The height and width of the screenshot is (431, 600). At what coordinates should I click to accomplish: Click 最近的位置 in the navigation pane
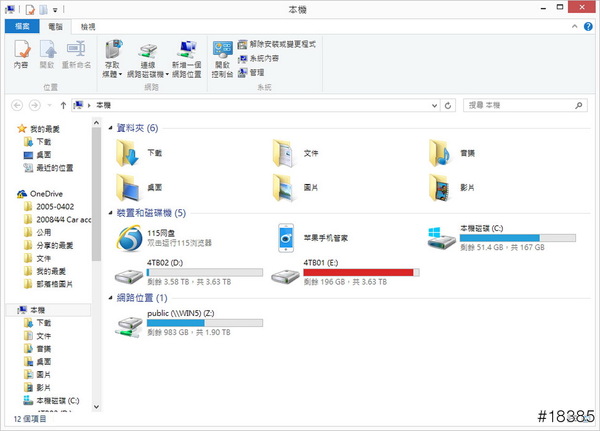tap(48, 168)
